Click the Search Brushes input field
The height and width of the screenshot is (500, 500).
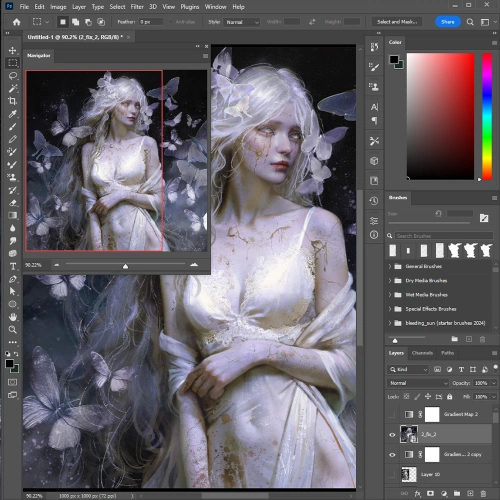[x=444, y=236]
